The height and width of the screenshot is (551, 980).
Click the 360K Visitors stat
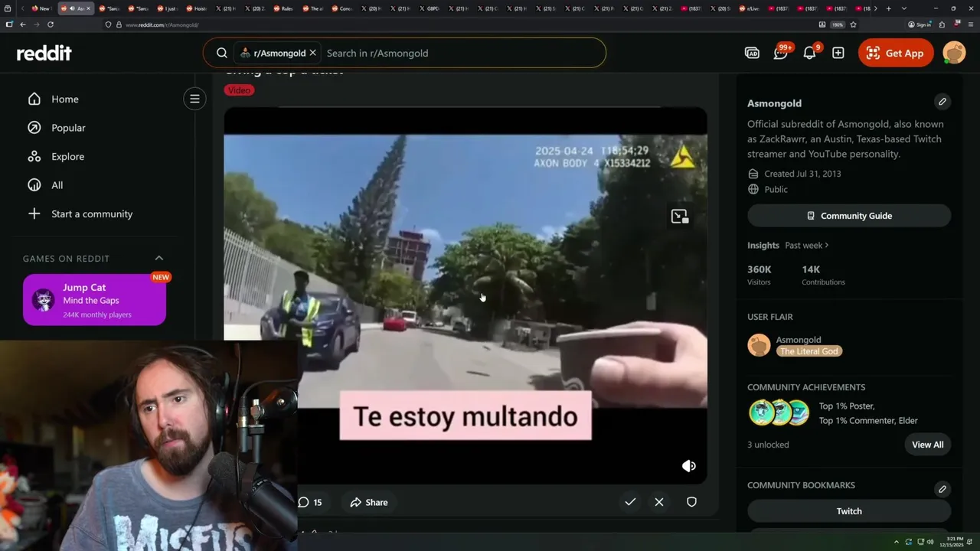point(759,275)
